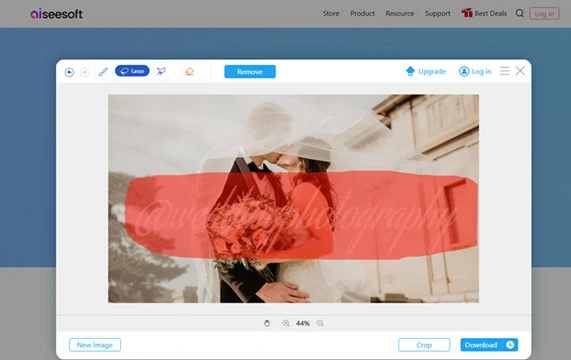Open website search magnifier icon
571x360 pixels.
[x=520, y=13]
